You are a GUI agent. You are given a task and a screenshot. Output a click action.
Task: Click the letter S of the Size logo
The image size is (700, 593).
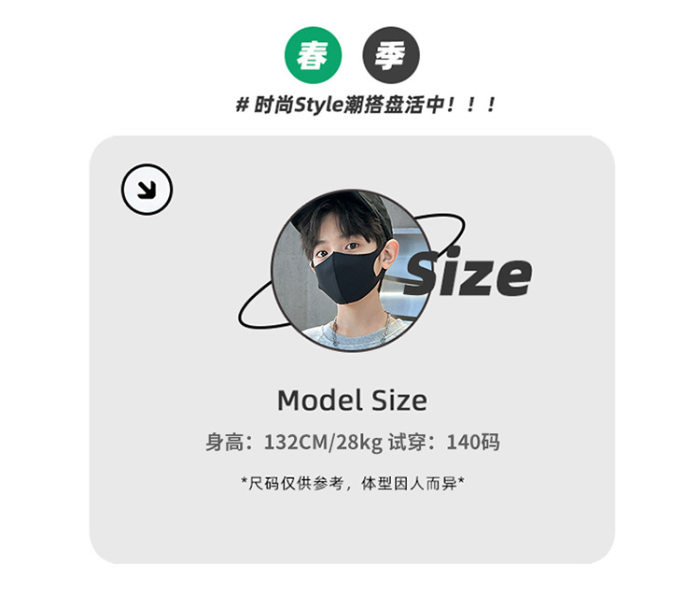click(423, 273)
